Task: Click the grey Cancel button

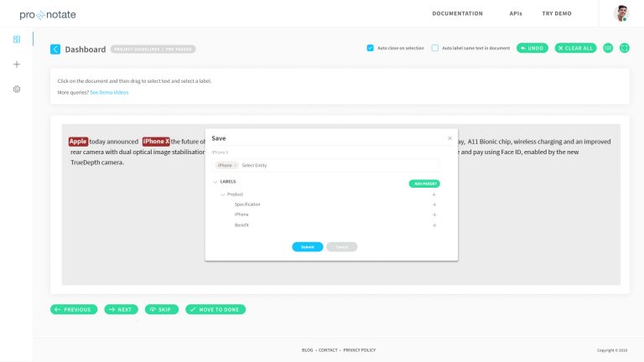Action: pos(342,247)
